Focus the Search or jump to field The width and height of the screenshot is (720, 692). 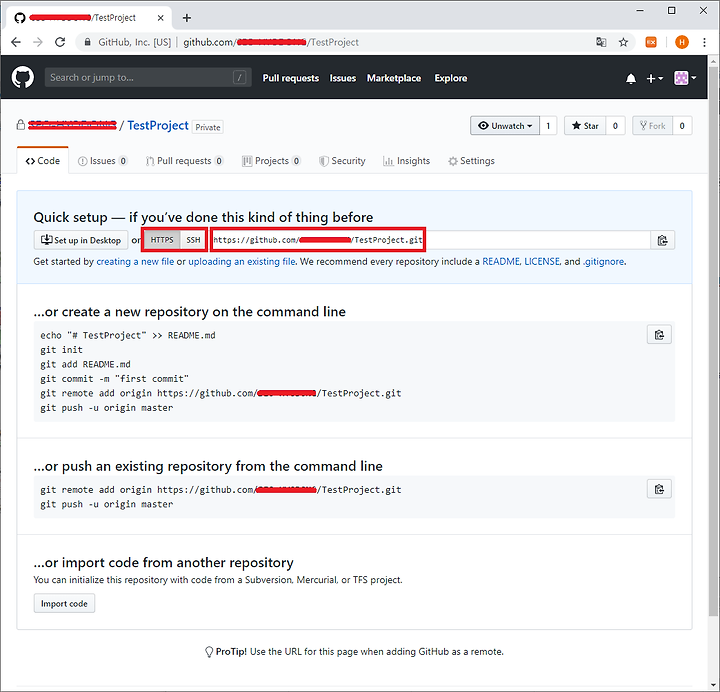click(148, 77)
